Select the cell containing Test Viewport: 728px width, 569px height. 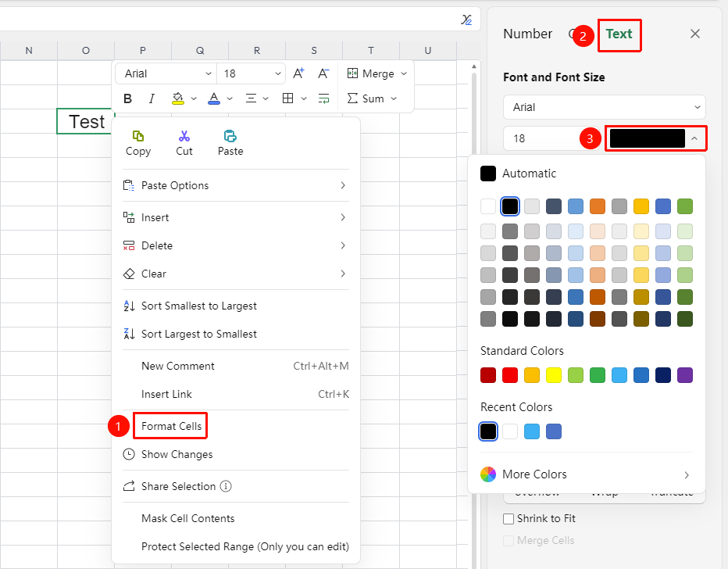click(x=86, y=121)
